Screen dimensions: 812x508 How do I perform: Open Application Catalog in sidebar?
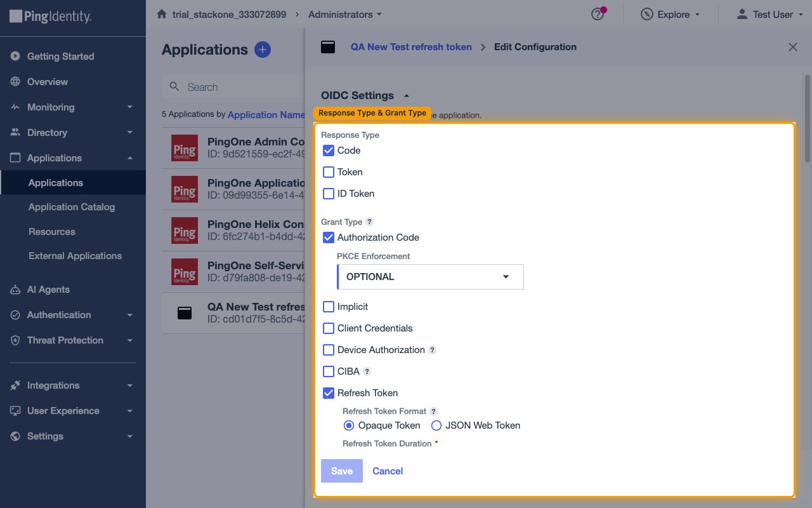pos(73,207)
